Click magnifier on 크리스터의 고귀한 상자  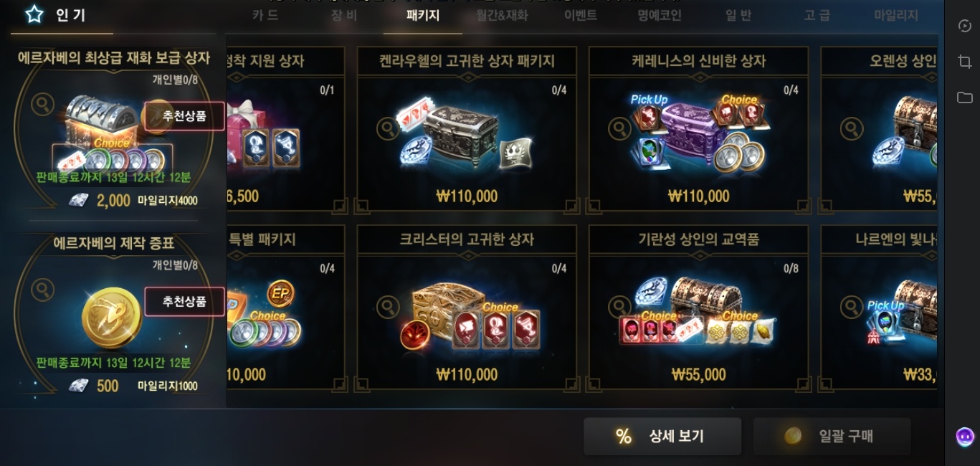388,308
